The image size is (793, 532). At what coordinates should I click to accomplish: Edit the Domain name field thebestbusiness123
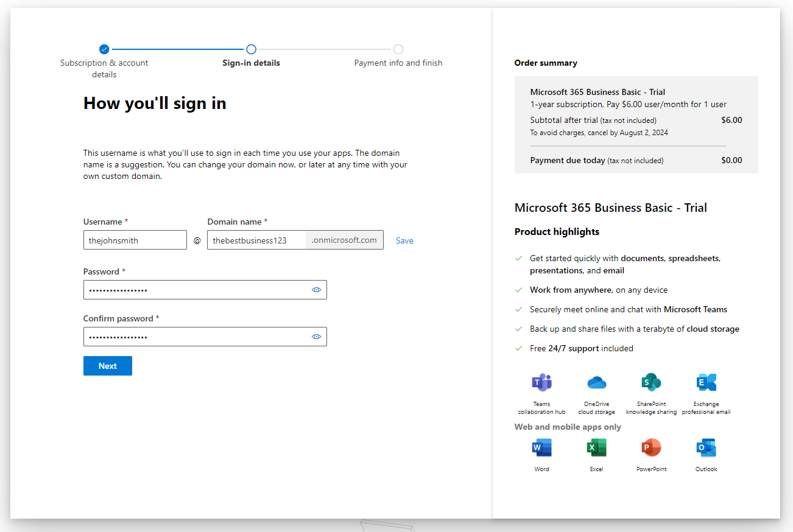256,240
